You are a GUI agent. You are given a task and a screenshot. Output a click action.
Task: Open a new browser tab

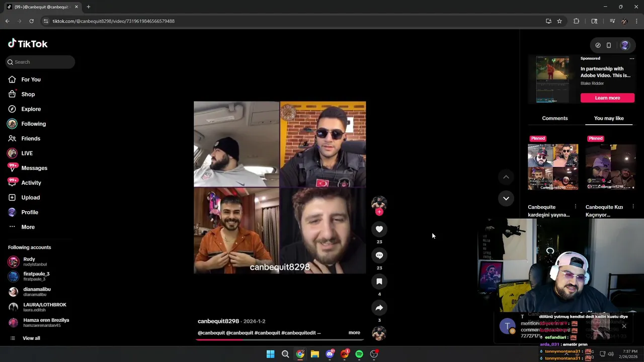click(x=88, y=7)
